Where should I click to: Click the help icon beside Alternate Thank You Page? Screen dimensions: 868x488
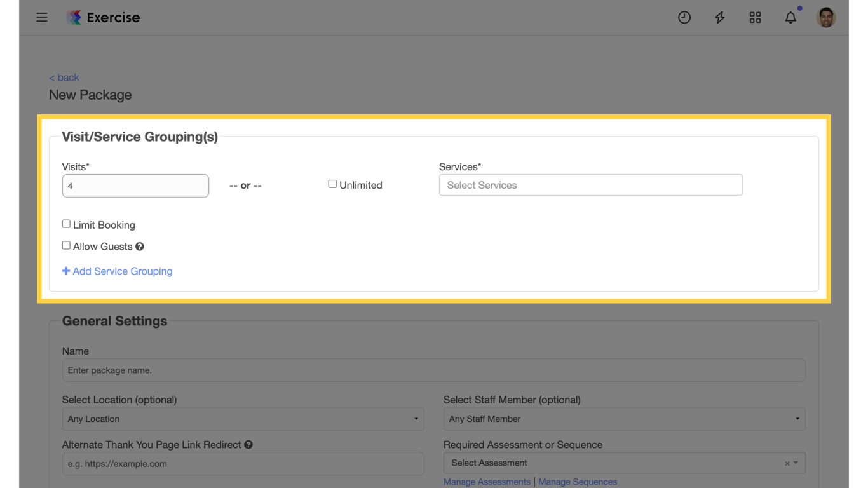(248, 445)
